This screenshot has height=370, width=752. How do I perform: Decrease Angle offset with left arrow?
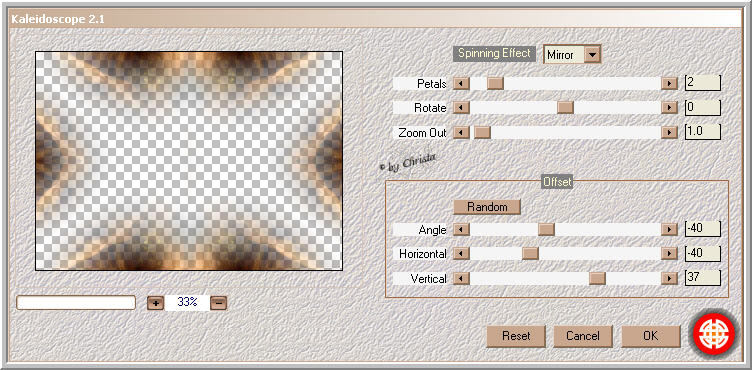tap(461, 229)
